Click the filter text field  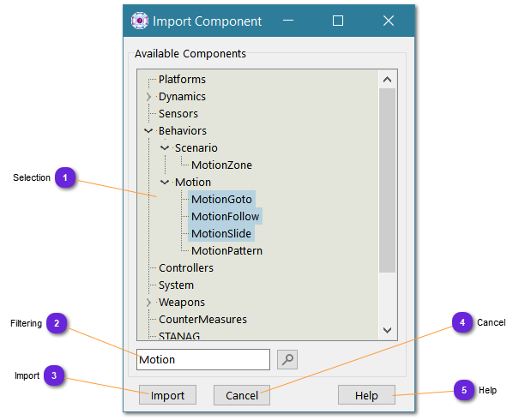coord(203,359)
